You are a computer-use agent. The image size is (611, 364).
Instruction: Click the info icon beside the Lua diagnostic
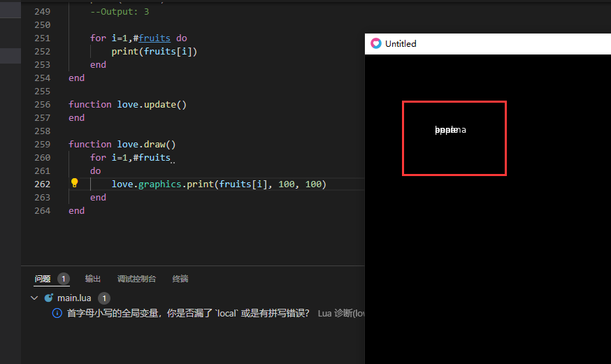[57, 313]
